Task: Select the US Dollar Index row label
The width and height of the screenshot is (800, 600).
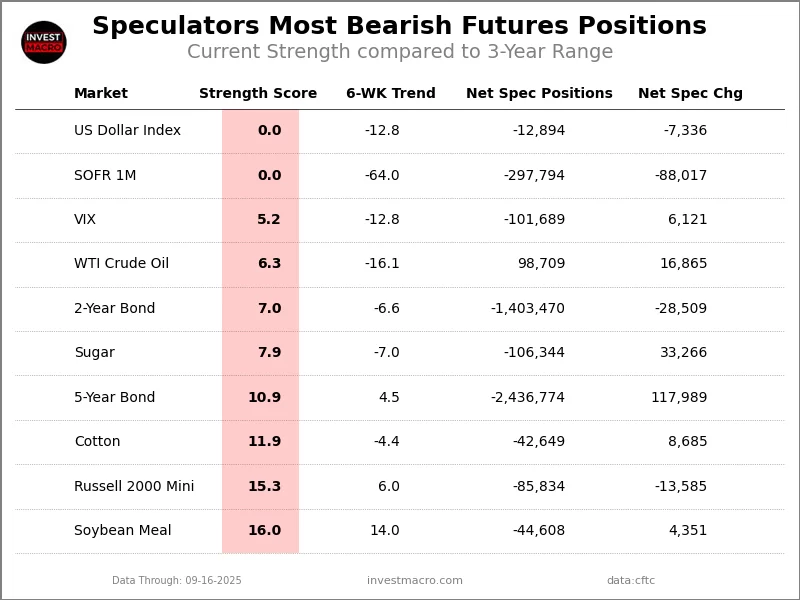Action: [127, 131]
